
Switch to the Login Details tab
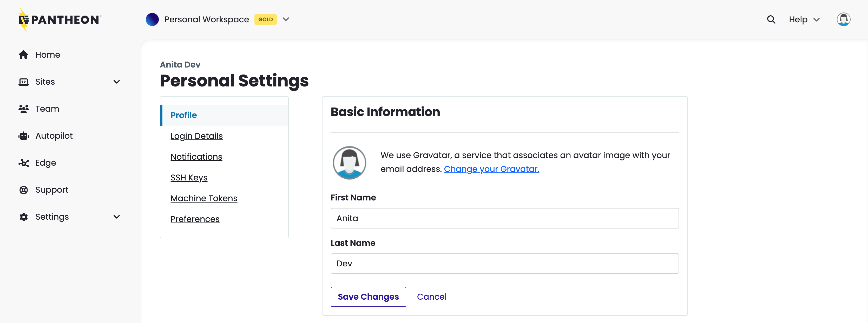(196, 136)
